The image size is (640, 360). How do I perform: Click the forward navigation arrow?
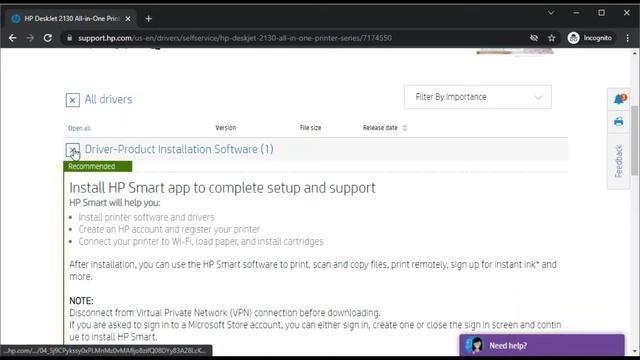[30, 38]
